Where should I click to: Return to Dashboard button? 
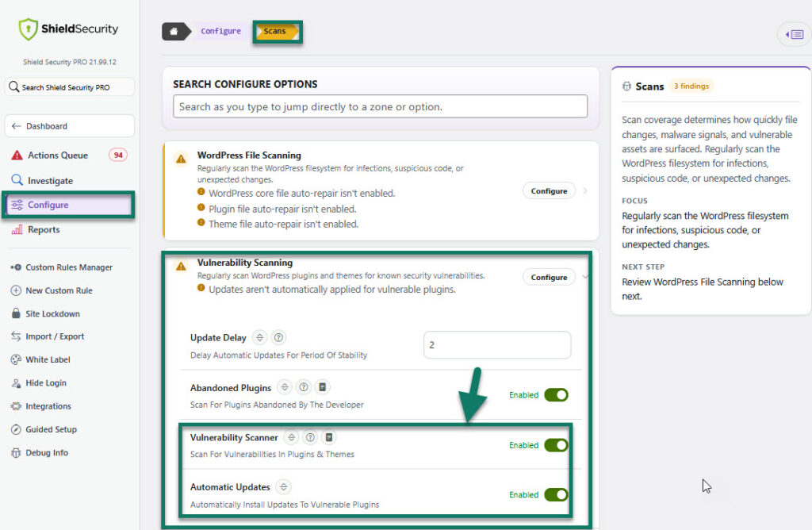70,126
